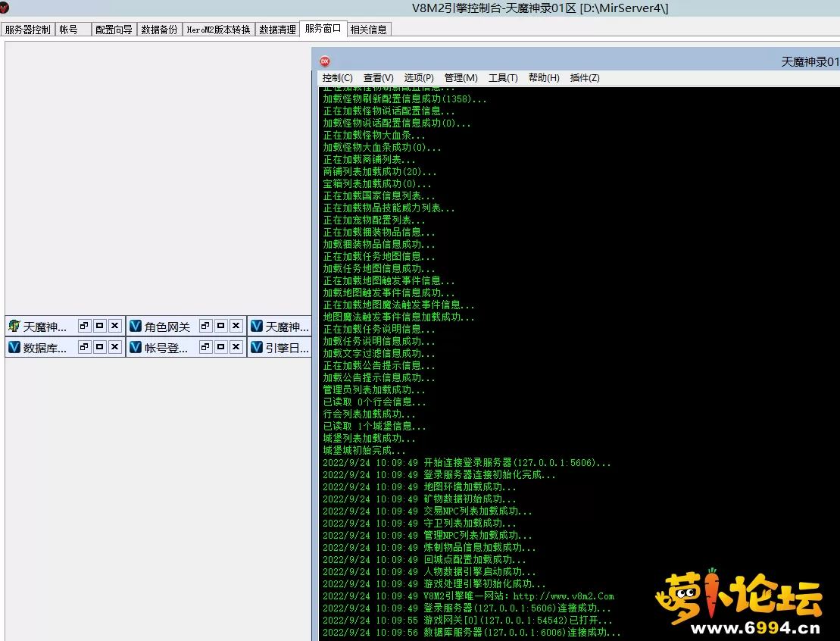
Task: Click the 数据库... minimized window title
Action: click(x=45, y=348)
